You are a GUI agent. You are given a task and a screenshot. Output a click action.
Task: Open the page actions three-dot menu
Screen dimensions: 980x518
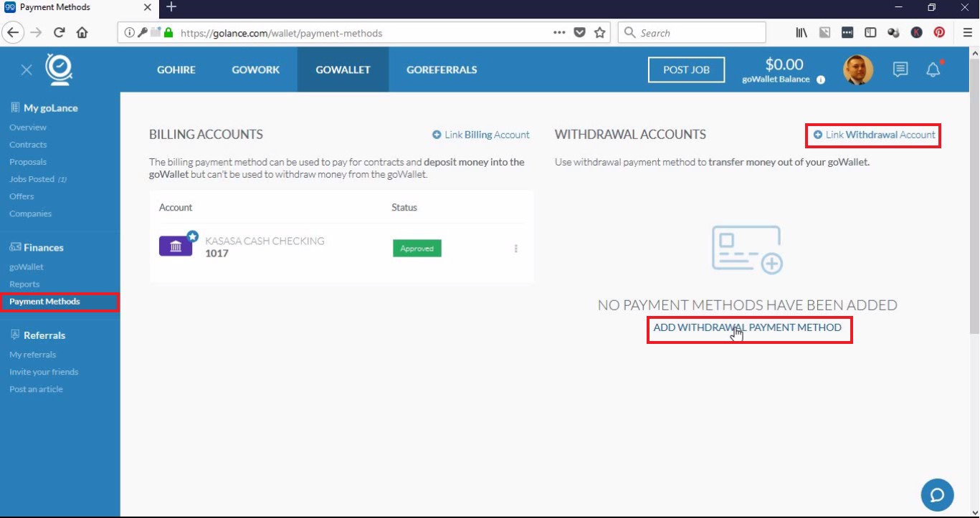[559, 32]
